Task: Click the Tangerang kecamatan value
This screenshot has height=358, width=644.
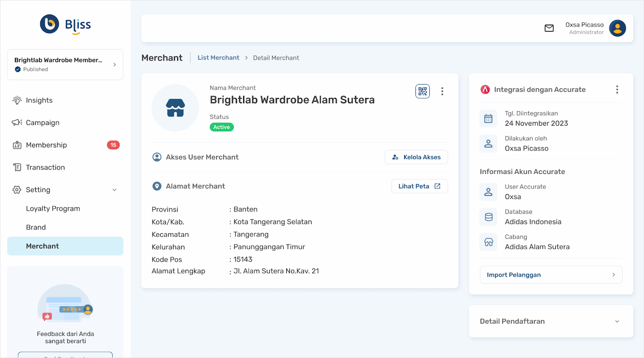Action: click(251, 234)
